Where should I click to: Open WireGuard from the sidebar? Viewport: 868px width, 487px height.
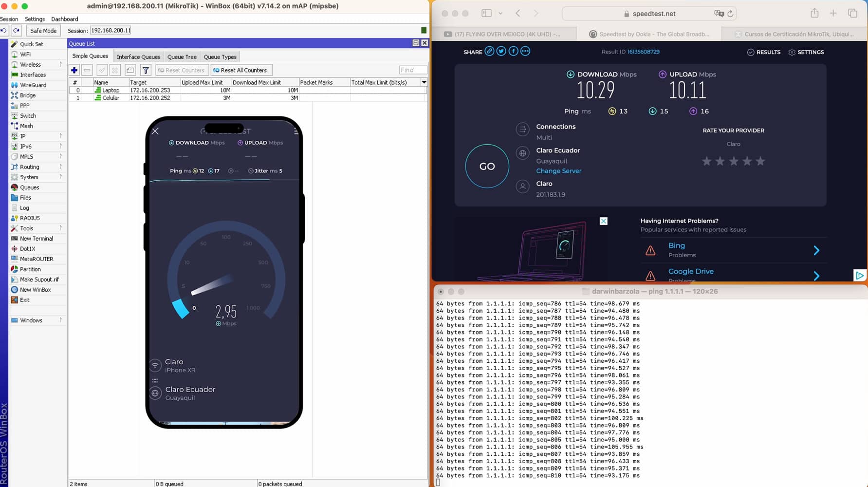click(33, 85)
